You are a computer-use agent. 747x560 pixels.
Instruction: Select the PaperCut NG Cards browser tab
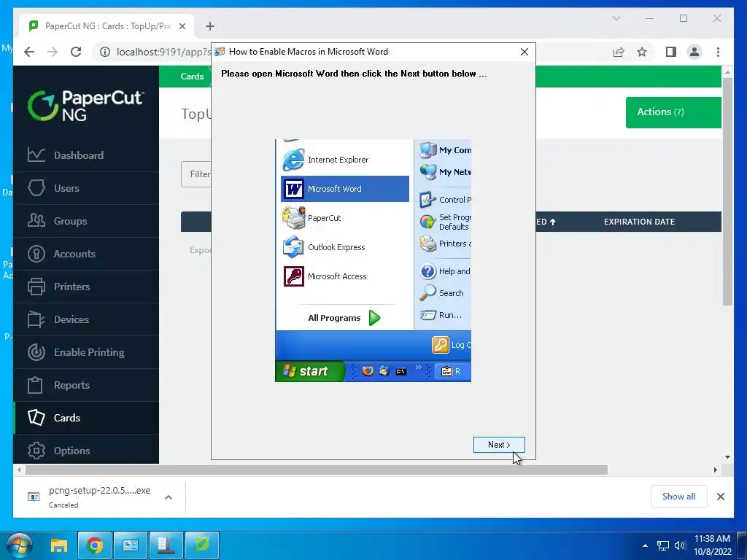tap(107, 26)
